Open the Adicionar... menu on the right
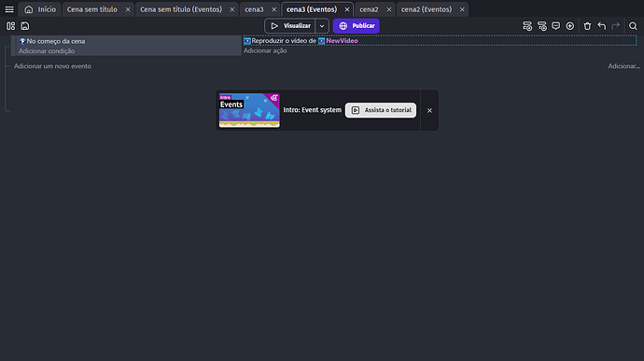The height and width of the screenshot is (361, 644). (x=623, y=66)
